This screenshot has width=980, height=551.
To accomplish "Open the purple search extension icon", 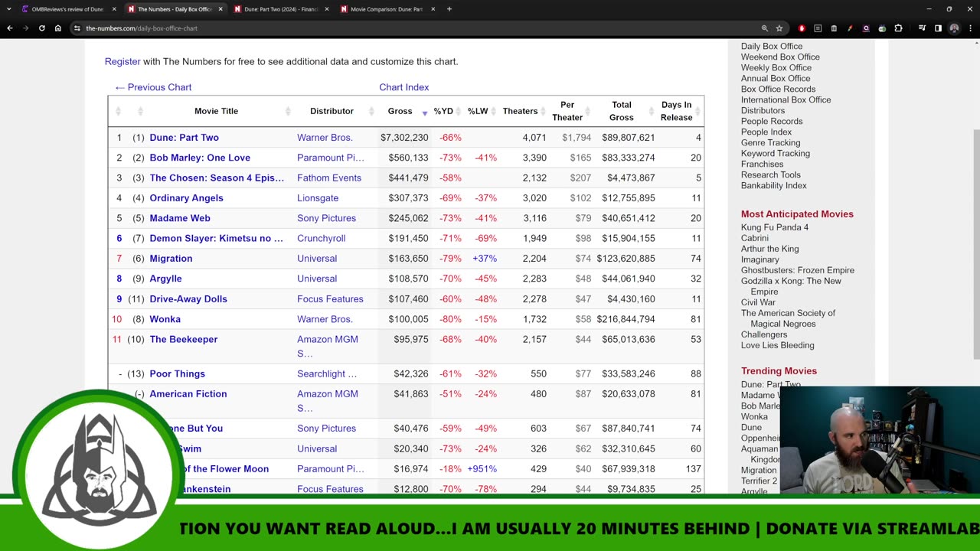I will tap(866, 28).
